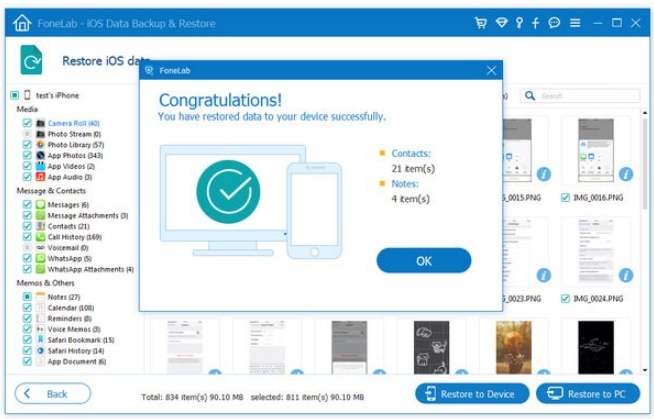Viewport: 654px width, 419px height.
Task: Click the Safari Bookmark icon
Action: pyautogui.click(x=40, y=340)
